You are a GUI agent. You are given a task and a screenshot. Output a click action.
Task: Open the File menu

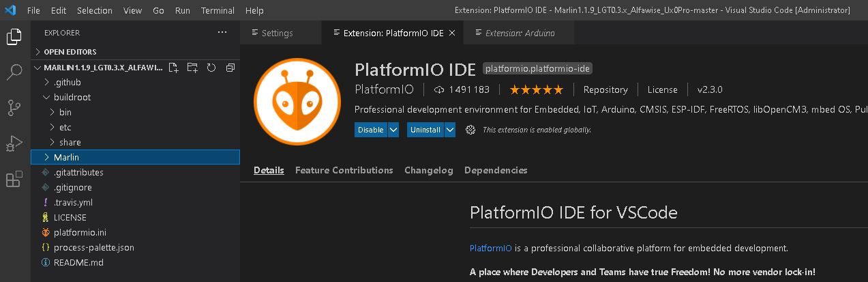pos(33,10)
